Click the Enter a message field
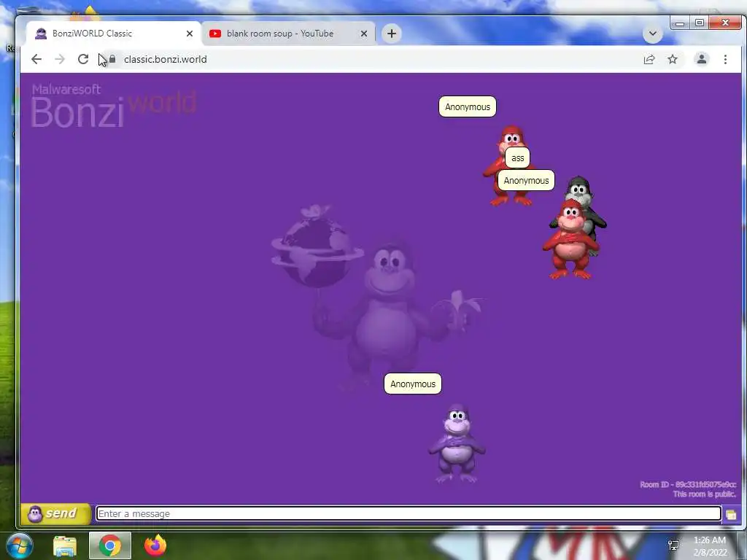This screenshot has width=747, height=560. [409, 513]
